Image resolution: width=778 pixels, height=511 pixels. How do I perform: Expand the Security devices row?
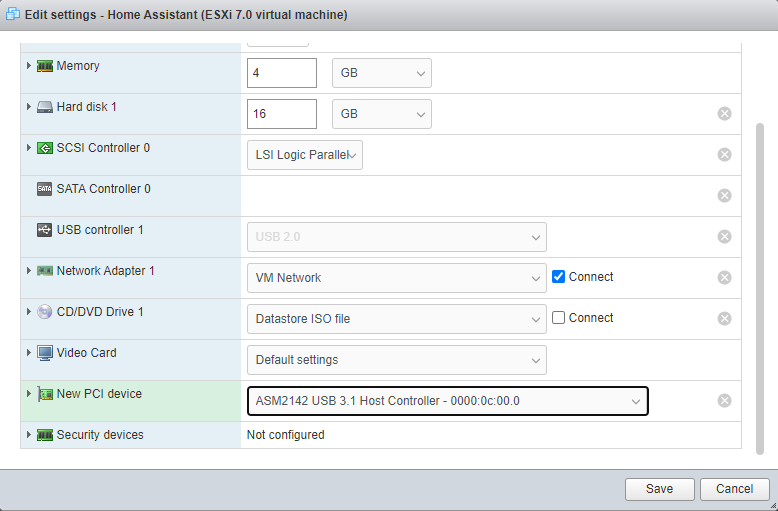click(29, 435)
